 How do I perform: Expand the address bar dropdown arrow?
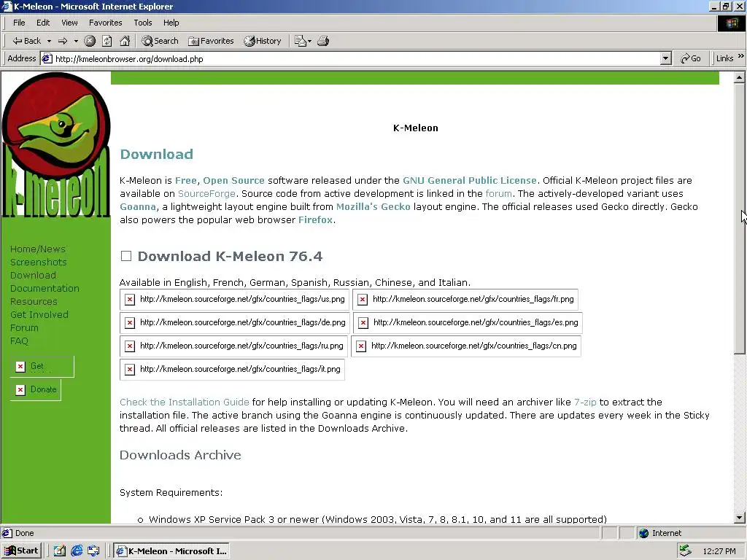[x=666, y=58]
